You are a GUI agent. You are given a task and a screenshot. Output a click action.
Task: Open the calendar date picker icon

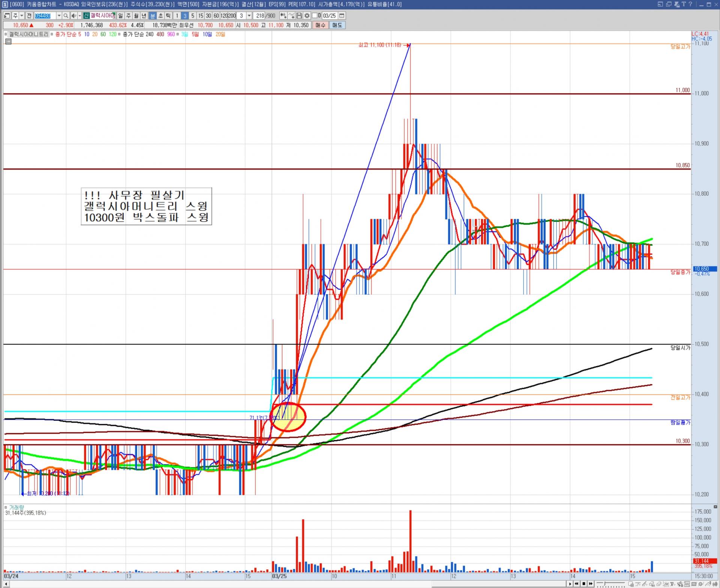(x=342, y=16)
